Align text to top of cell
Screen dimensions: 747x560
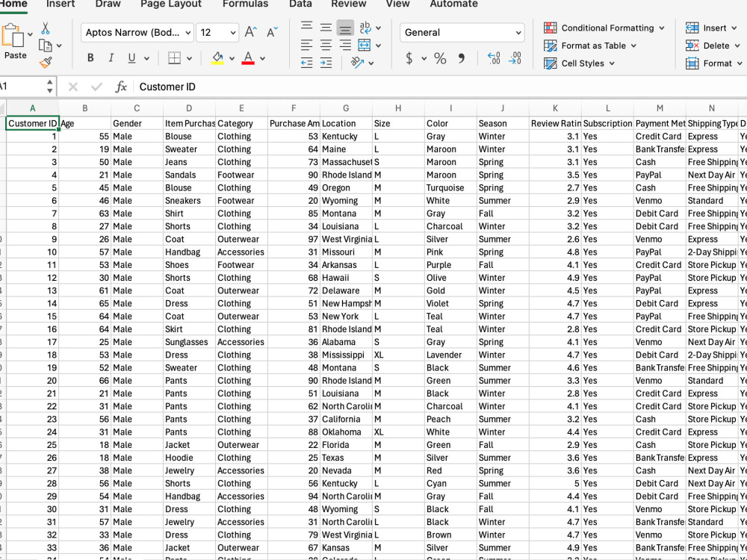[x=307, y=26]
